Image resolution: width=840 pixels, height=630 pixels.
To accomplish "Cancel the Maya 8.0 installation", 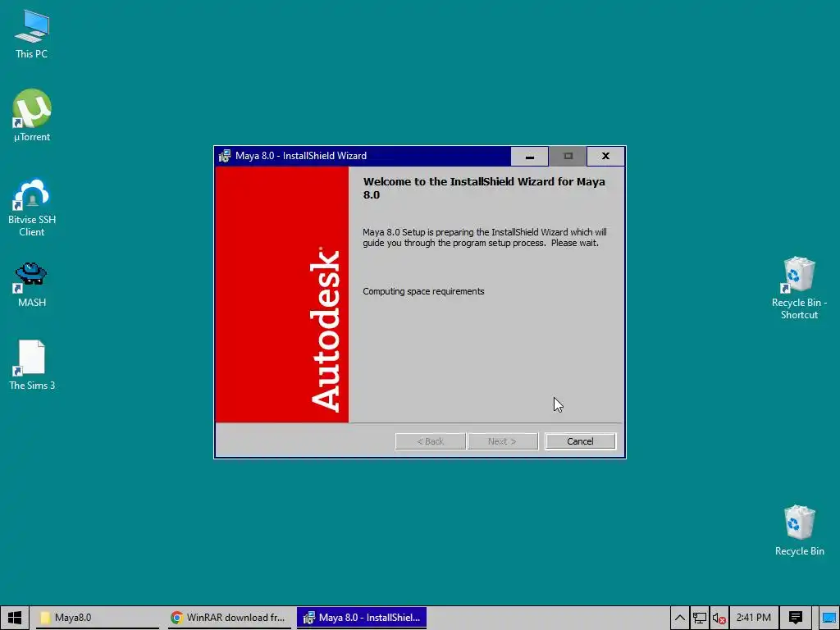I will [580, 441].
